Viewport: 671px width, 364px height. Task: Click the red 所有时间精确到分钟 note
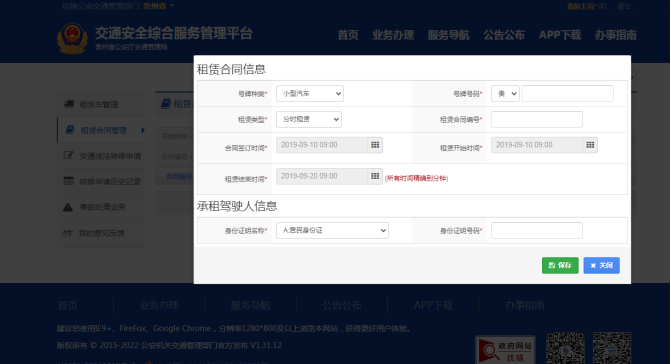416,178
